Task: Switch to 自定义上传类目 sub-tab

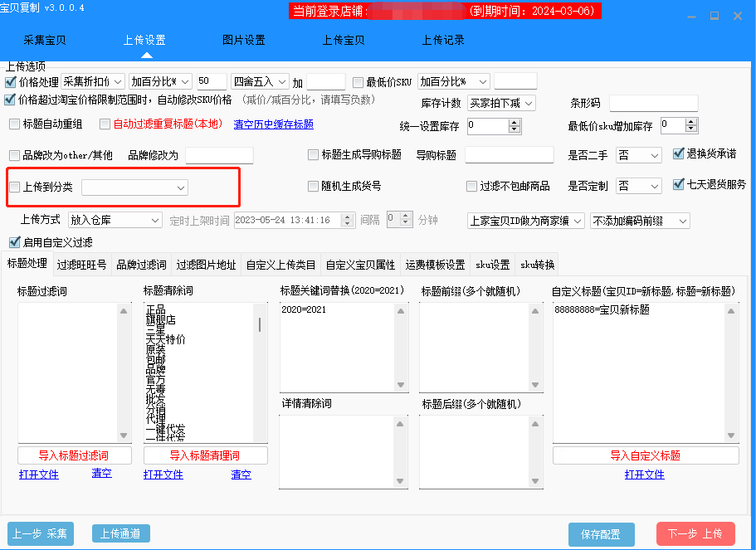Action: click(280, 265)
